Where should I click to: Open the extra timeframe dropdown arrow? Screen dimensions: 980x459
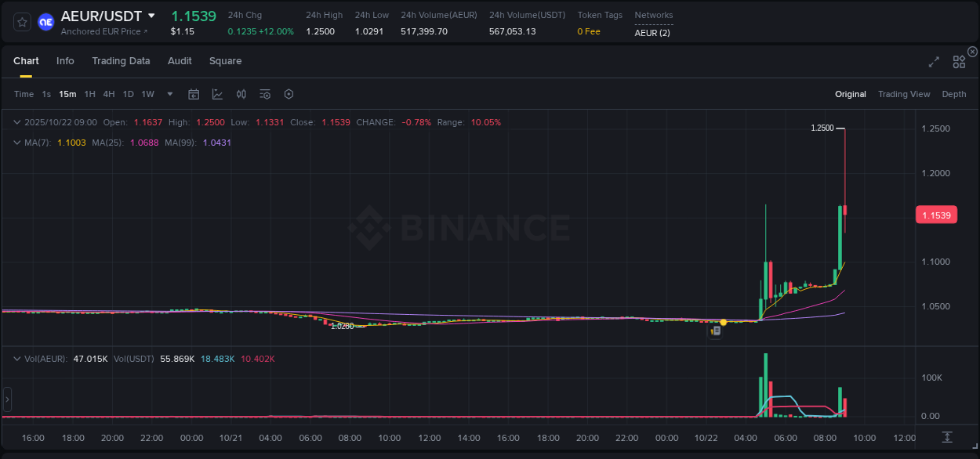point(169,94)
